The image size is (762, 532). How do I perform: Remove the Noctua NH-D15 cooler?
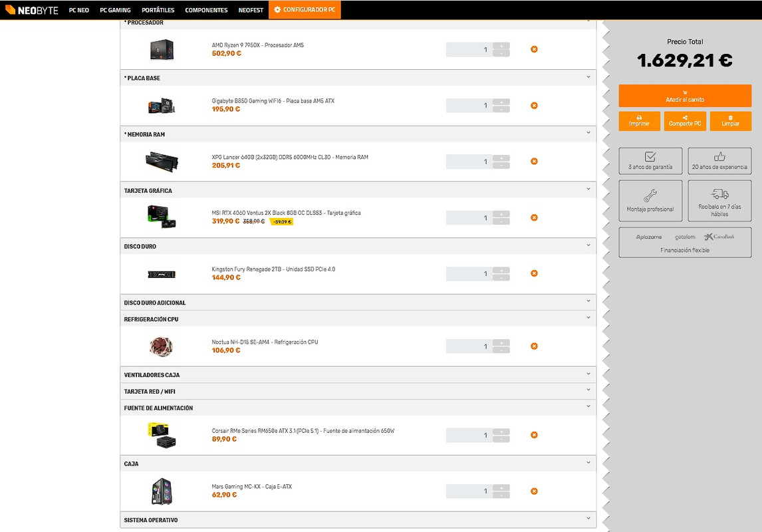(x=534, y=346)
